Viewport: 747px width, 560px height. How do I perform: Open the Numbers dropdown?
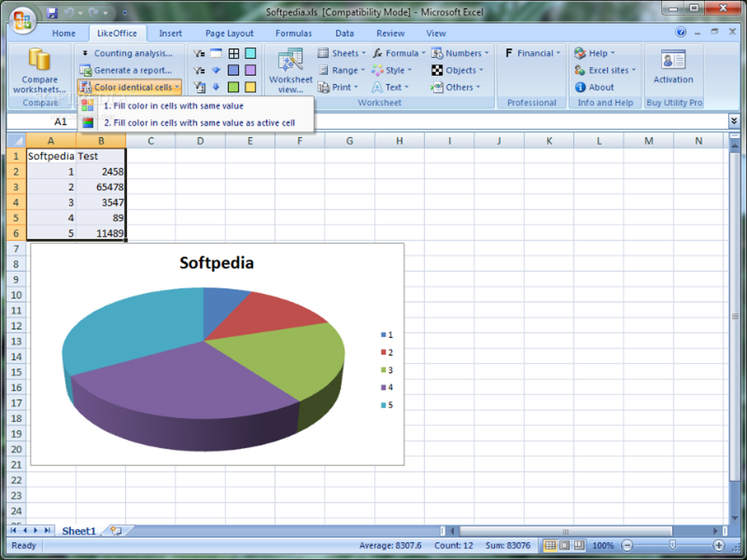pyautogui.click(x=460, y=53)
